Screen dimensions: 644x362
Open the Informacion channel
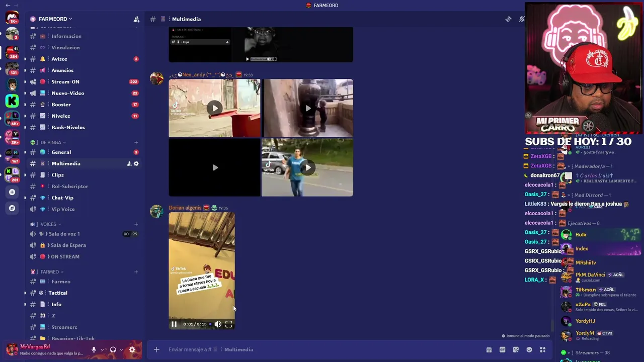pos(84,36)
